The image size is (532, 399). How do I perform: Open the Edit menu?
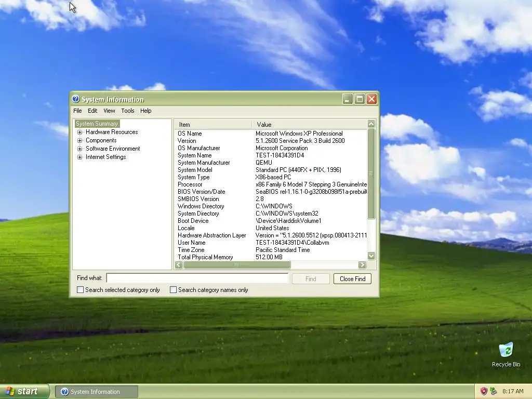coord(92,111)
